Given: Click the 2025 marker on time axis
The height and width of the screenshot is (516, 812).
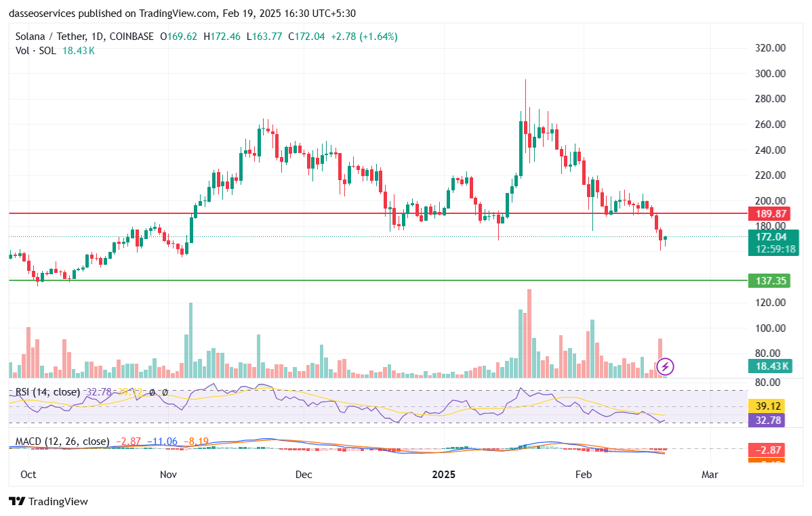Looking at the screenshot, I should click(444, 475).
